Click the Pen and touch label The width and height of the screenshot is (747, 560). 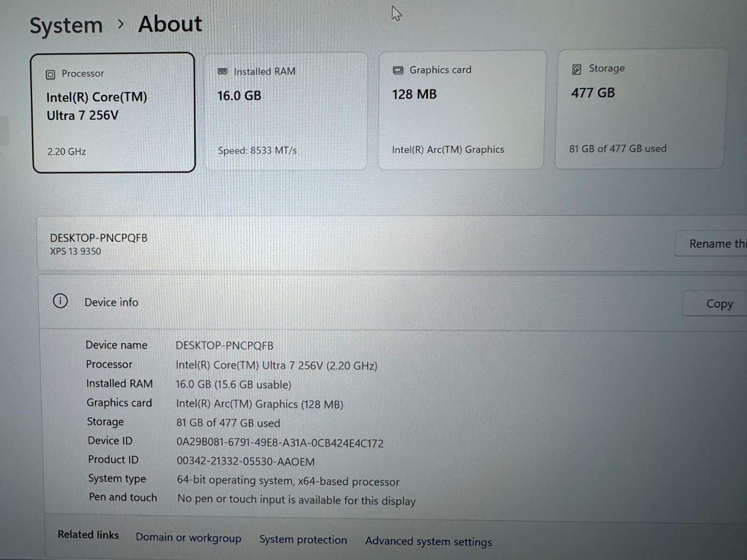[x=123, y=497]
